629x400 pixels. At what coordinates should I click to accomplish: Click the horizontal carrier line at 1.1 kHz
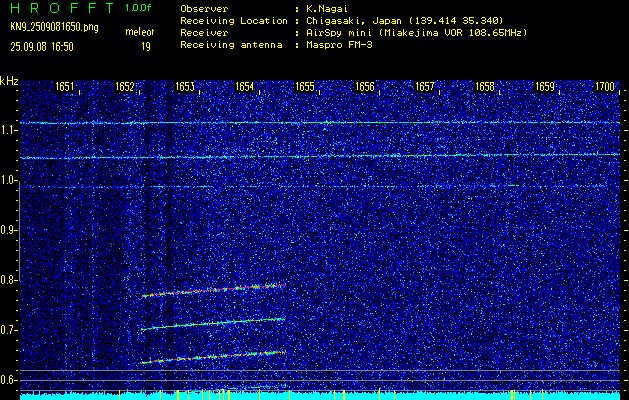(320, 122)
